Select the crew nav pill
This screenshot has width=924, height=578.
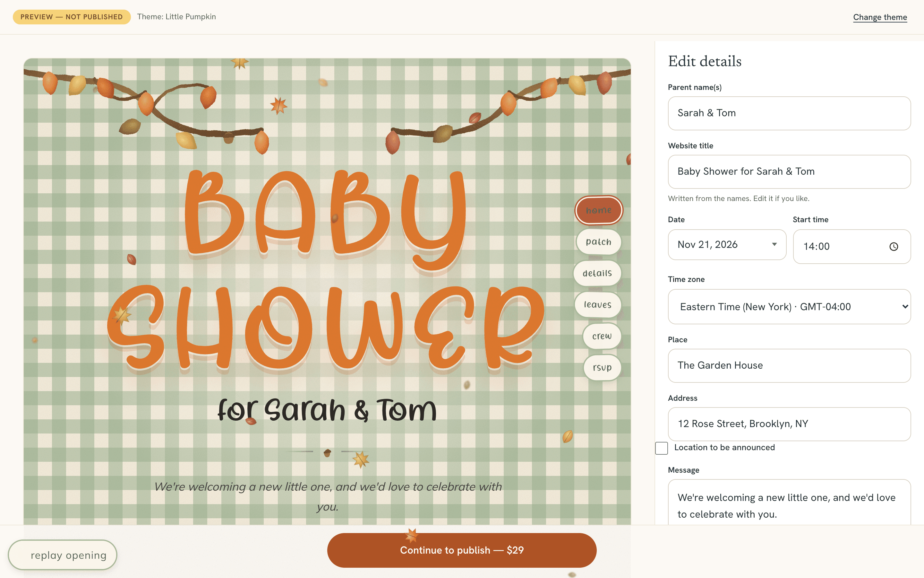tap(602, 336)
